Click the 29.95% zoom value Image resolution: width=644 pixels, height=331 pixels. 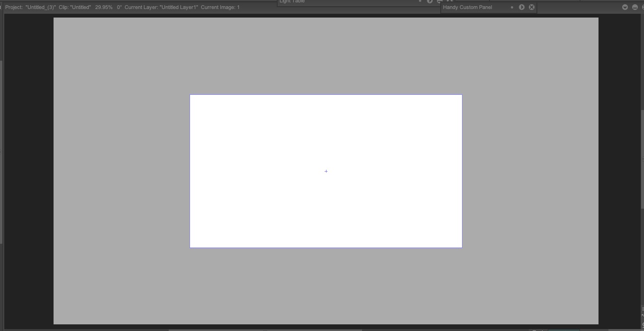(x=104, y=7)
